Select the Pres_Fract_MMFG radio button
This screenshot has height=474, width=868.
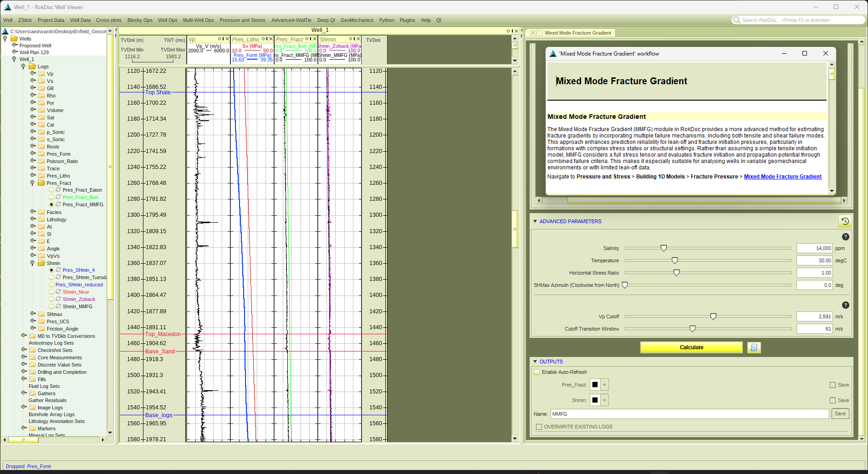point(51,204)
